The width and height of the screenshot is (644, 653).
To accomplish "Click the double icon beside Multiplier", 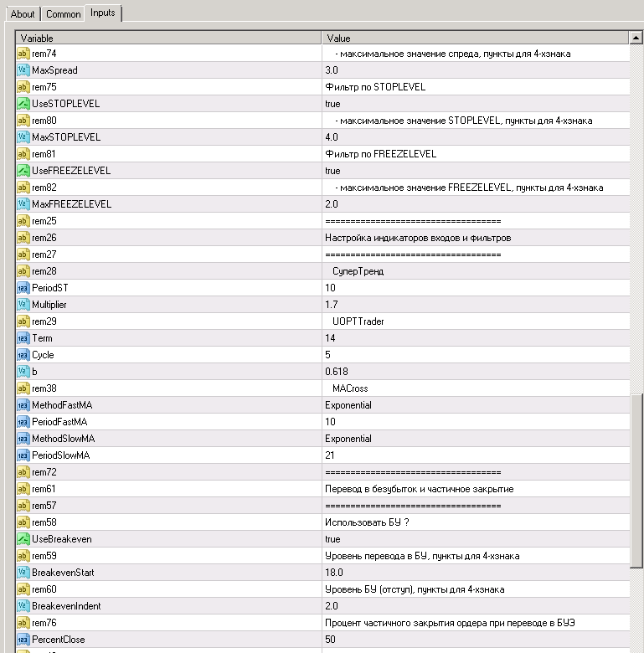I will [x=23, y=305].
